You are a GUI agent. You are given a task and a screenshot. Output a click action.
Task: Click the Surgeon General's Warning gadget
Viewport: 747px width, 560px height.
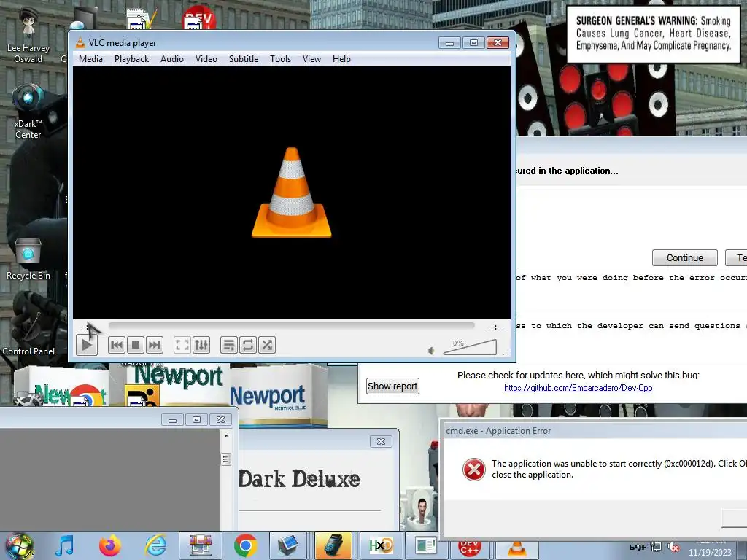[653, 34]
